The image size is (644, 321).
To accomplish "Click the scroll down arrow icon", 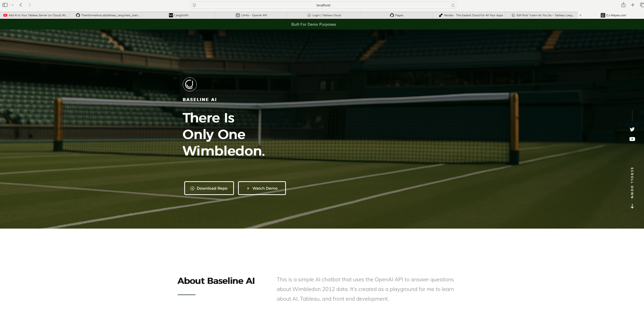I will [632, 206].
